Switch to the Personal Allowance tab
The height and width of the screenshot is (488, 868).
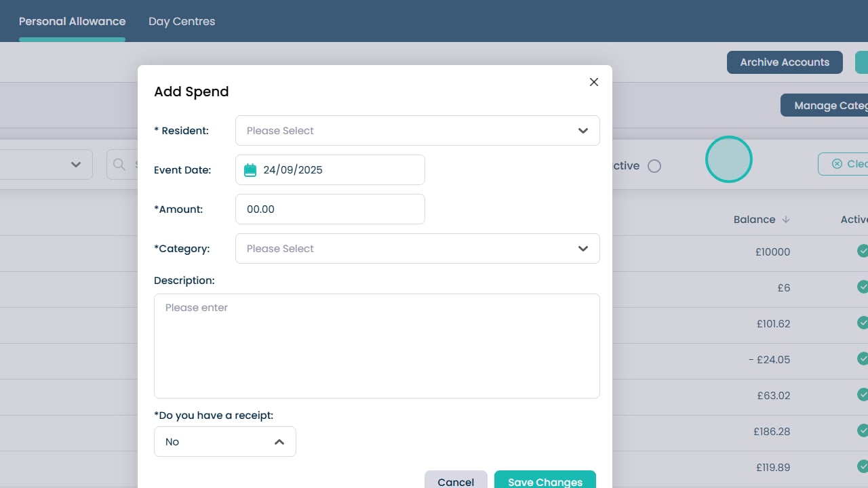pos(72,22)
